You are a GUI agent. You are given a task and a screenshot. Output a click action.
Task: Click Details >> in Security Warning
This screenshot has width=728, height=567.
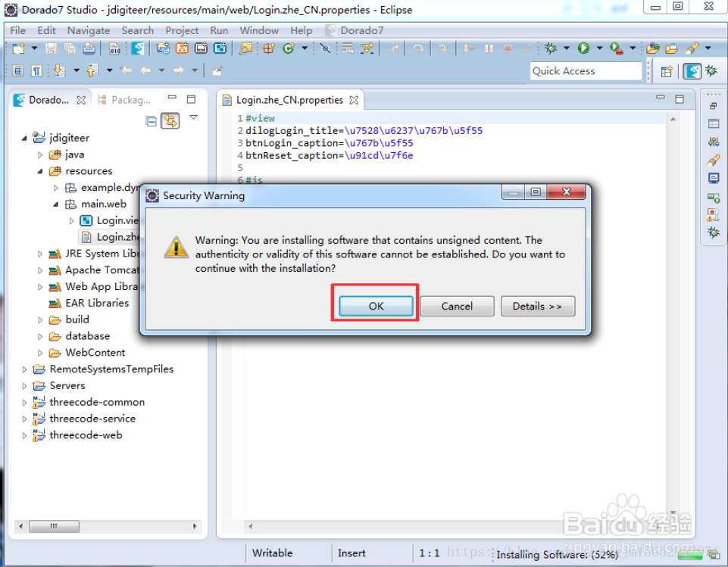point(538,307)
